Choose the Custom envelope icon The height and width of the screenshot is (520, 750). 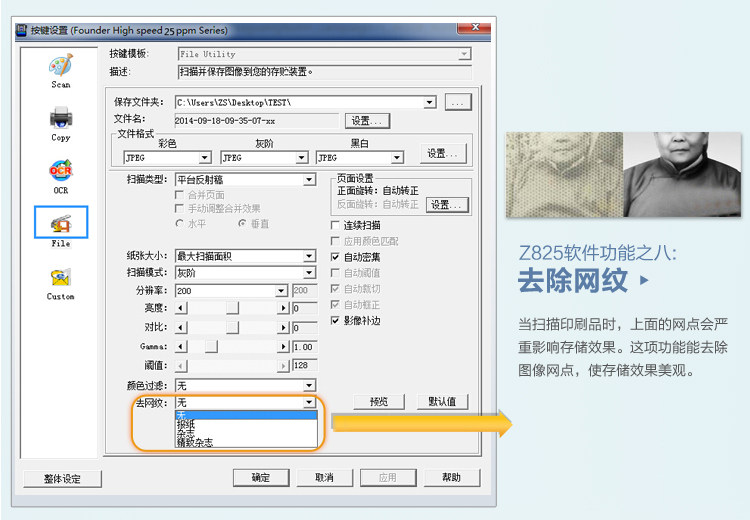(x=61, y=277)
